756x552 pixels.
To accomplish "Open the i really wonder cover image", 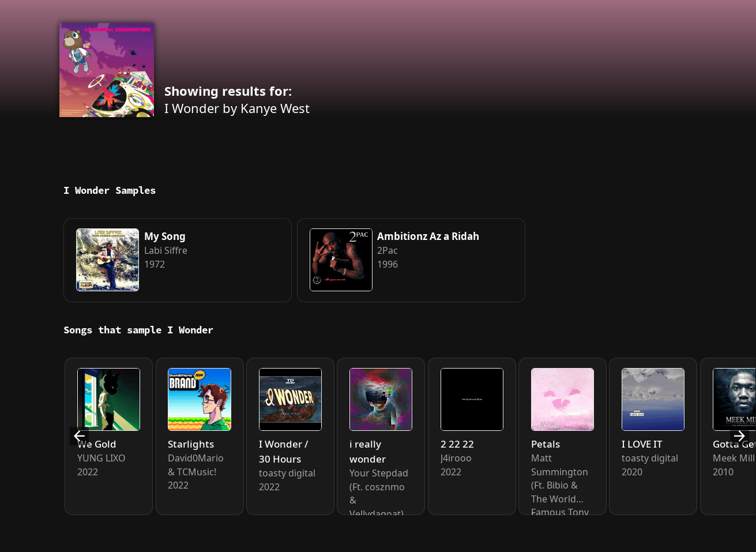I will 381,399.
